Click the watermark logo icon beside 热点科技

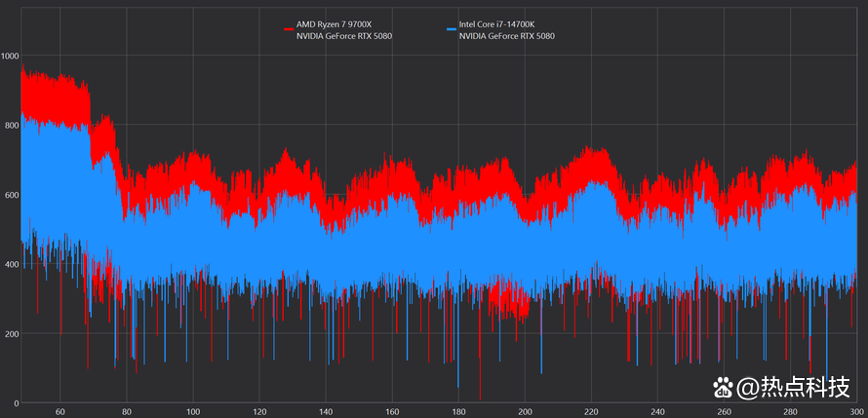tap(724, 388)
